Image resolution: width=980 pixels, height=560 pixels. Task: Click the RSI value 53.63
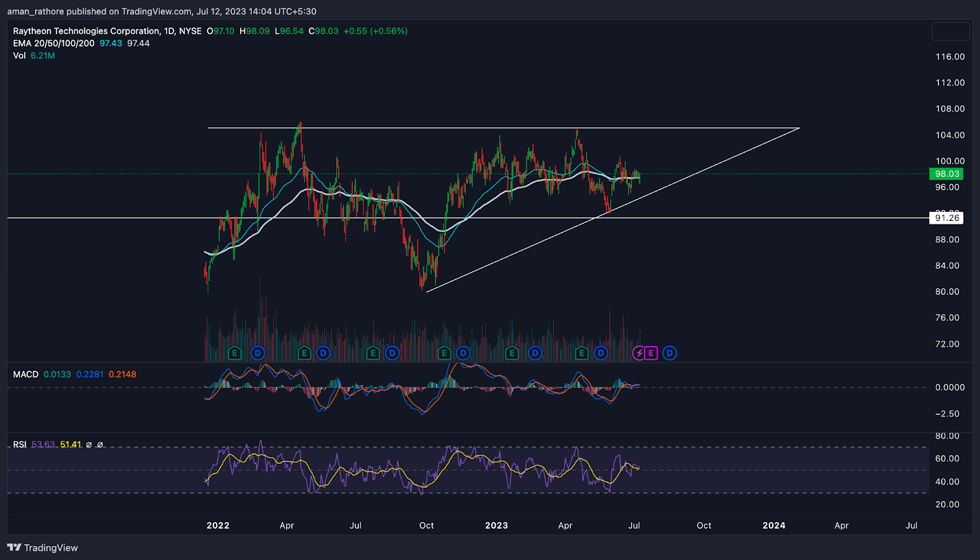[x=43, y=444]
